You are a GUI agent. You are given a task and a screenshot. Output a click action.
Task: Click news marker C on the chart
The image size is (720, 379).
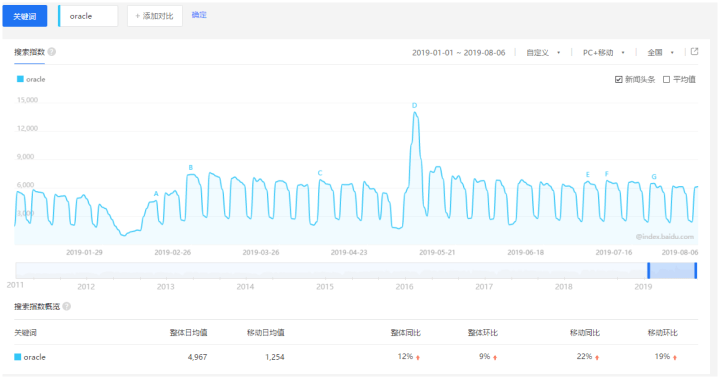click(320, 173)
